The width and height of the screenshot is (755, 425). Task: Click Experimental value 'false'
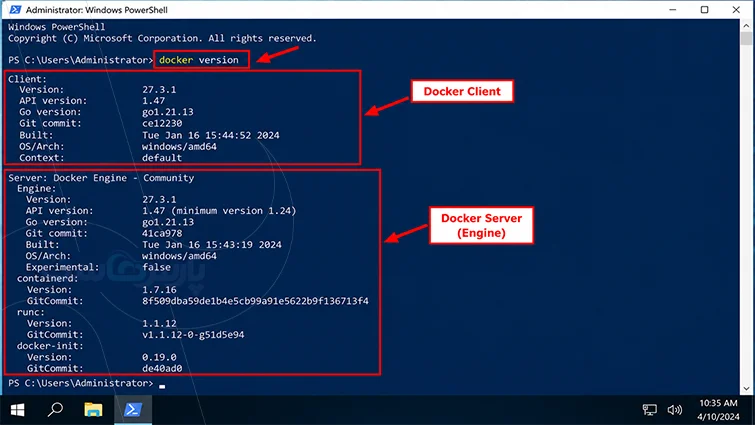pos(156,267)
